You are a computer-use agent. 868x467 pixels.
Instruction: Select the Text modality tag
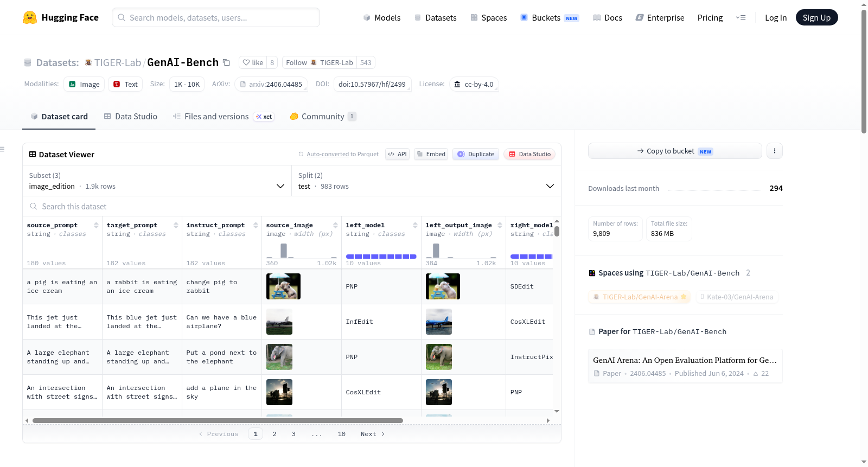[x=125, y=84]
